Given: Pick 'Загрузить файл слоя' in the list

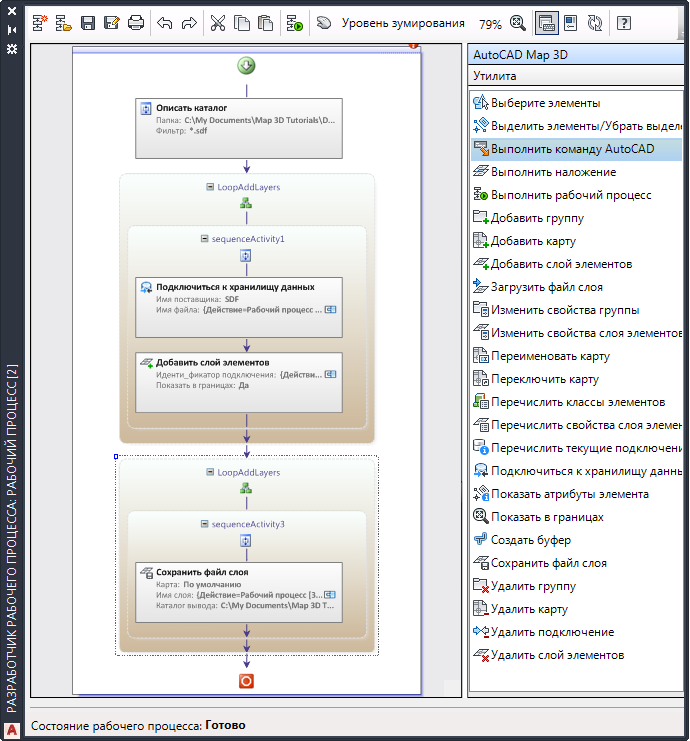Looking at the screenshot, I should pyautogui.click(x=577, y=287).
